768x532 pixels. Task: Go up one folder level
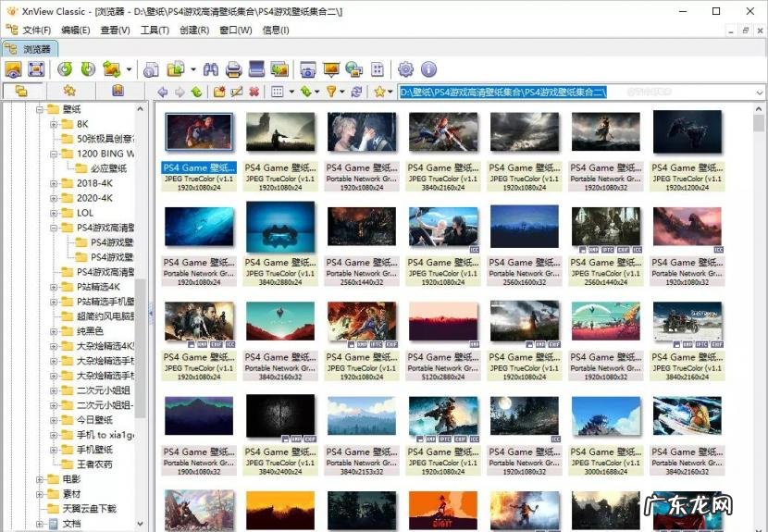click(x=196, y=92)
